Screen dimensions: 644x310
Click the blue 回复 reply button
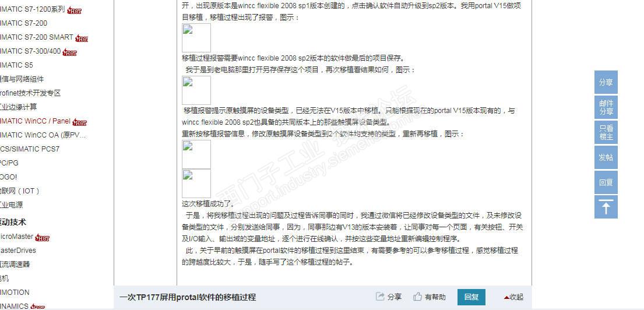point(471,297)
